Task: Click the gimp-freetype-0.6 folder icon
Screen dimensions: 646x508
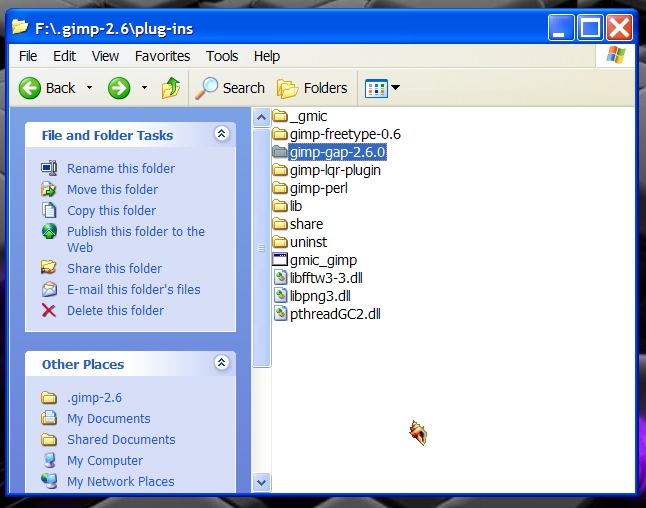Action: point(280,134)
